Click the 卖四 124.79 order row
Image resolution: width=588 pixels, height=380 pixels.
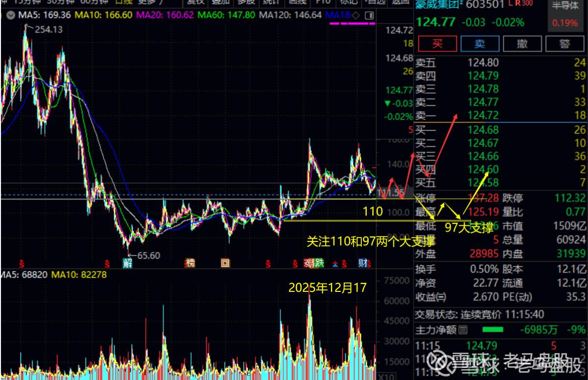click(500, 75)
